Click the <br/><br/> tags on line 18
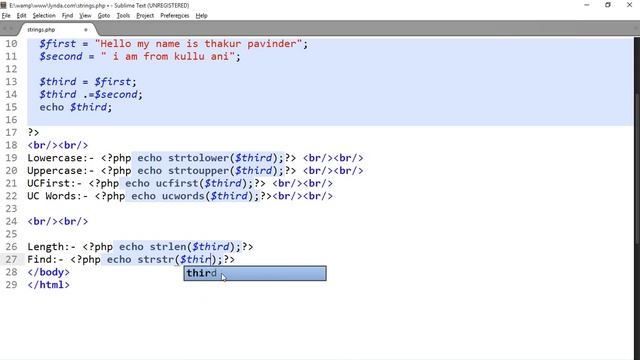 [58, 145]
